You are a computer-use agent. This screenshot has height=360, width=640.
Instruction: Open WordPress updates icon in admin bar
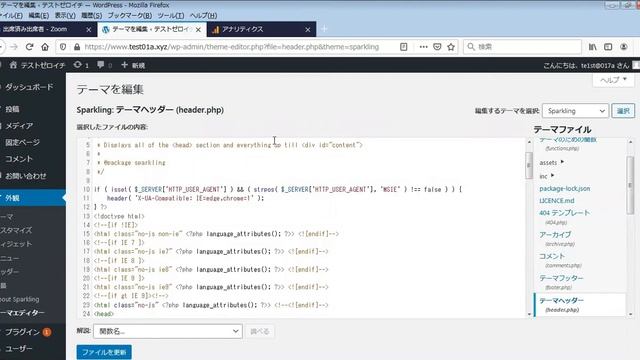81,65
